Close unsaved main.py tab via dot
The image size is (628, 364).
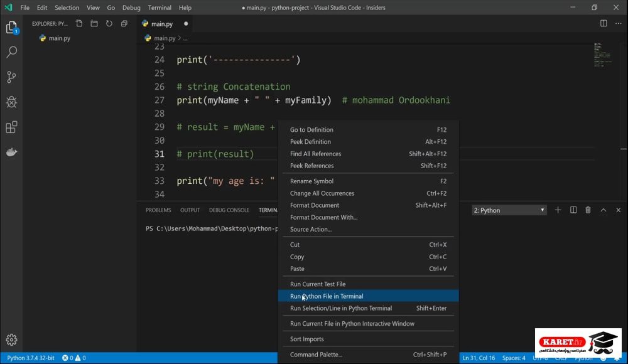(x=186, y=24)
